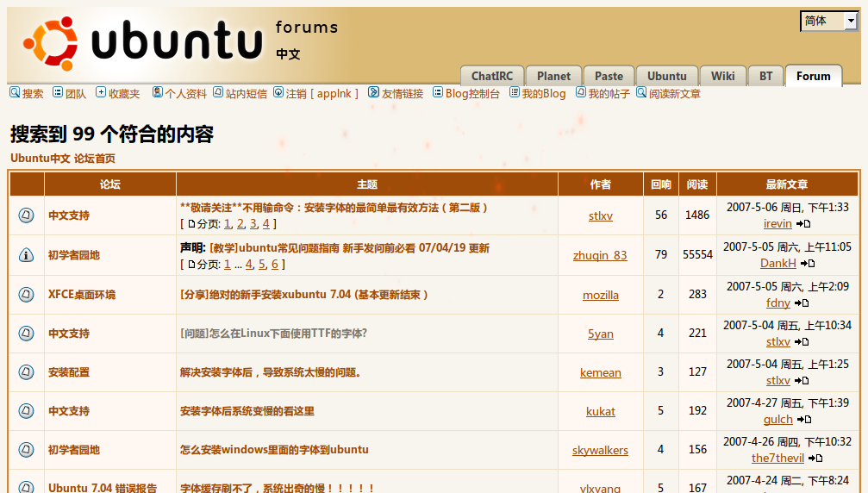Click the icon beside 我的Blog

(x=515, y=92)
